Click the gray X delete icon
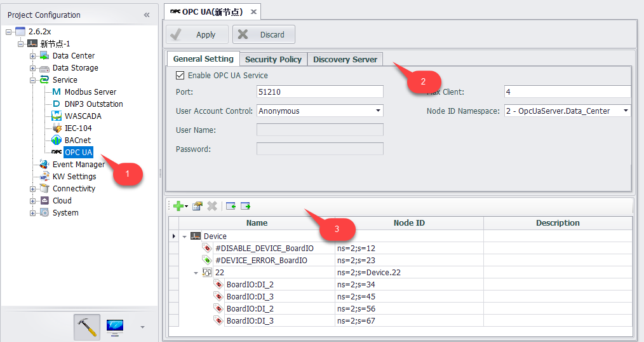 tap(212, 206)
